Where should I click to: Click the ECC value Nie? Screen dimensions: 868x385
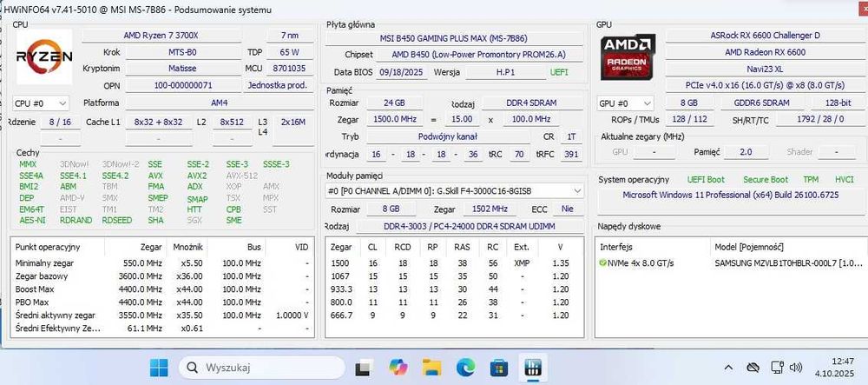568,209
